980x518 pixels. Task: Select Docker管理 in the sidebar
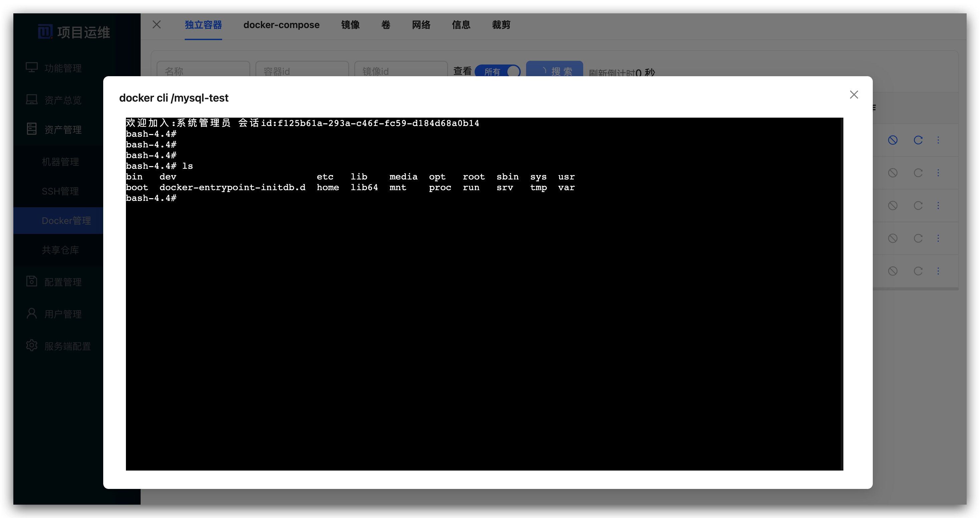tap(66, 220)
